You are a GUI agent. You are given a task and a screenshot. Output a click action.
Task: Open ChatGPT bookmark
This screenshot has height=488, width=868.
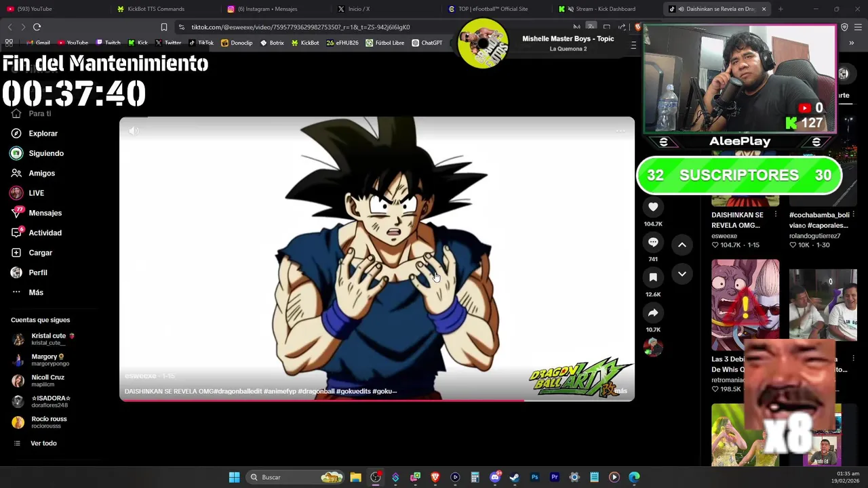click(427, 43)
